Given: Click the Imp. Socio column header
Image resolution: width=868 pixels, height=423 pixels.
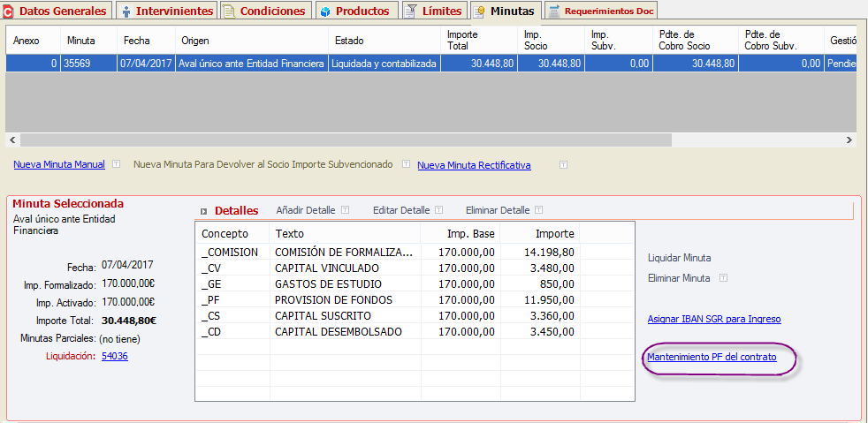Looking at the screenshot, I should click(x=551, y=41).
